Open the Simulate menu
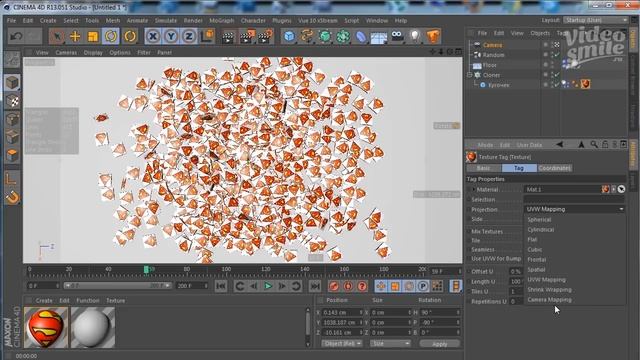Image resolution: width=640 pixels, height=360 pixels. (166, 20)
